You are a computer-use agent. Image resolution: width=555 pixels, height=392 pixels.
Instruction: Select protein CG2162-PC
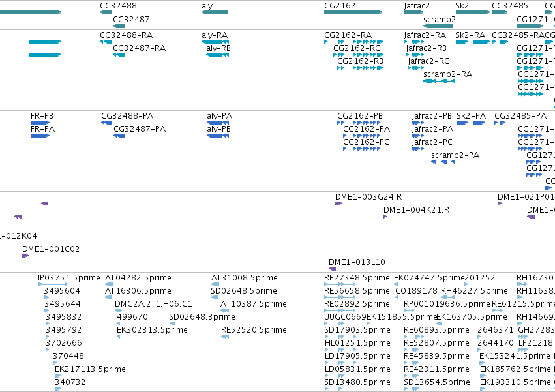pos(366,142)
